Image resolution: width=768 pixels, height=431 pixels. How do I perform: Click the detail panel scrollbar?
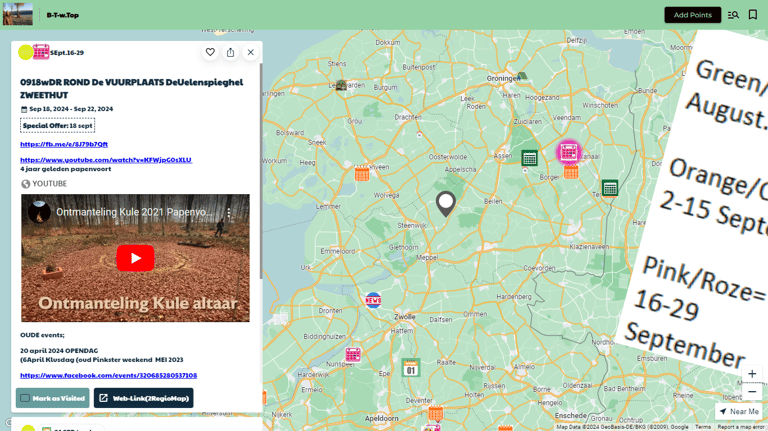tap(261, 171)
